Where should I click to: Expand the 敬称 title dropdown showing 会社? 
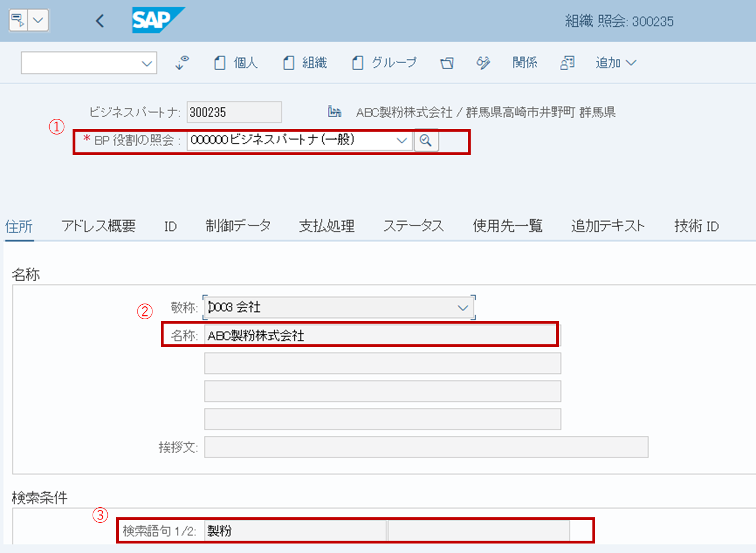pos(462,307)
